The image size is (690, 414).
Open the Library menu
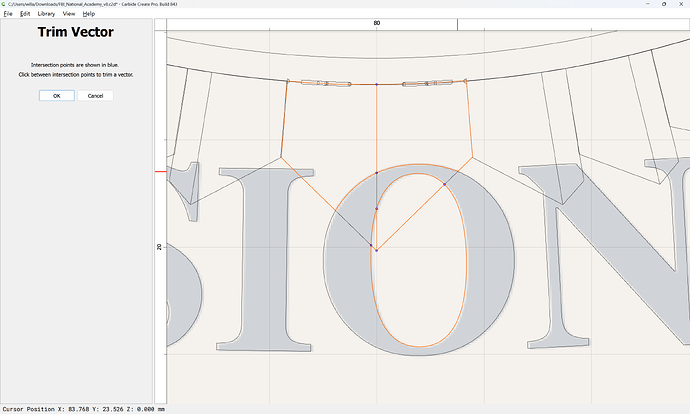click(x=46, y=14)
